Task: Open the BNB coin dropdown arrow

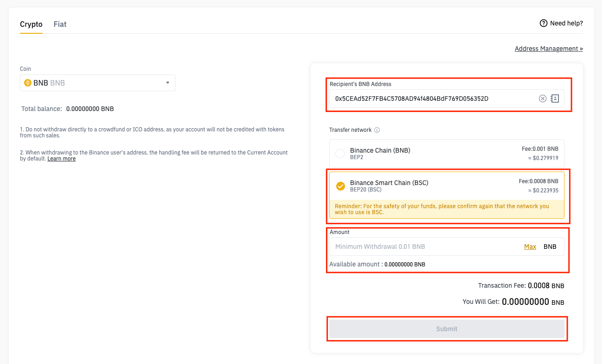Action: tap(168, 83)
